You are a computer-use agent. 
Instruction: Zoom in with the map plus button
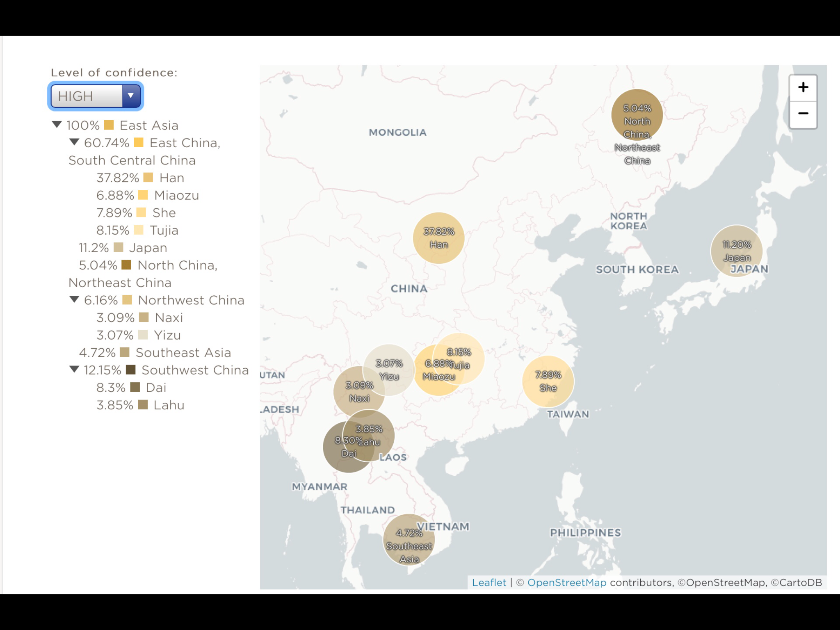(x=803, y=87)
